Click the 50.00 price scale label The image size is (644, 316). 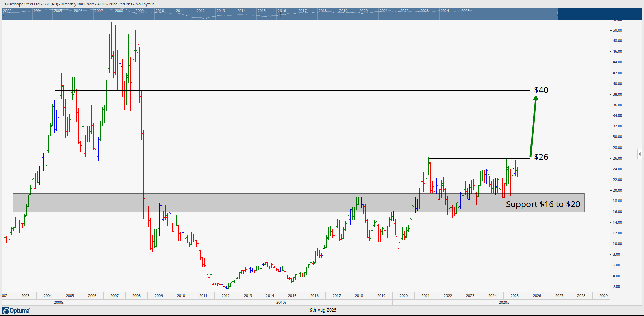pyautogui.click(x=617, y=30)
